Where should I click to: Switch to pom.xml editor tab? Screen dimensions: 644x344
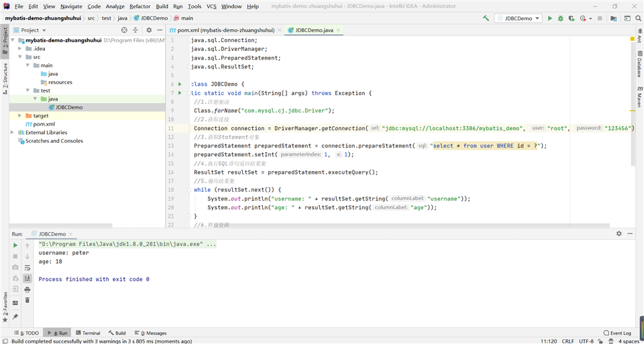click(225, 30)
